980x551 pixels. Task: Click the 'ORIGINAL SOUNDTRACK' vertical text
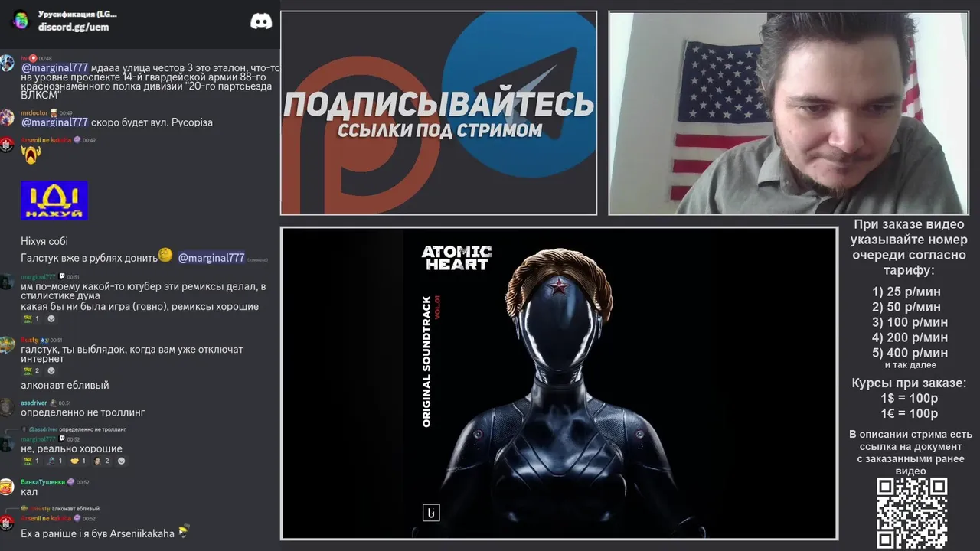(x=427, y=363)
